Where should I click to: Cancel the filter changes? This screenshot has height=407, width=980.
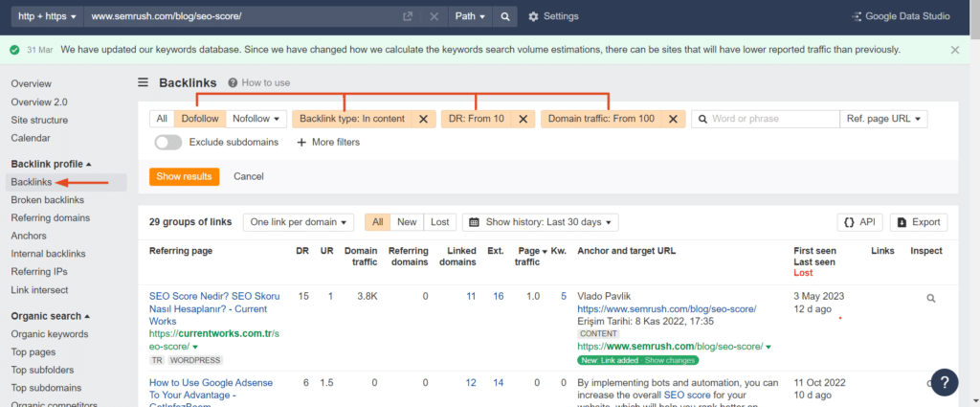(x=249, y=176)
